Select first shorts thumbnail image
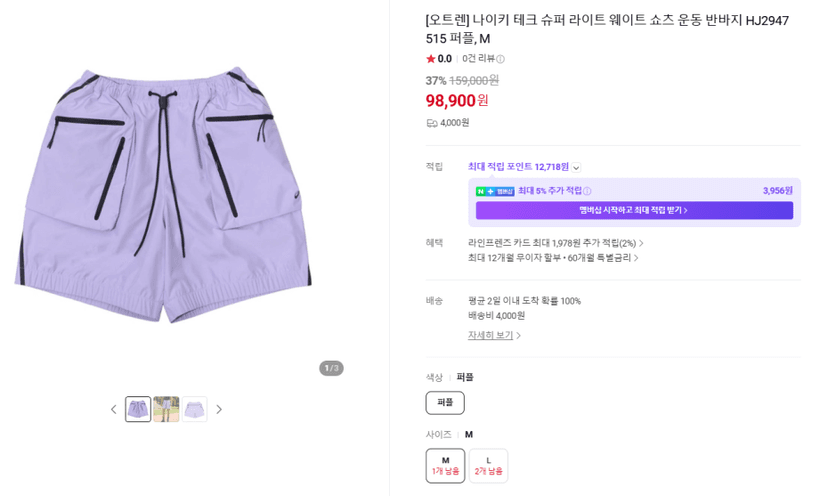828x496 pixels. [138, 409]
